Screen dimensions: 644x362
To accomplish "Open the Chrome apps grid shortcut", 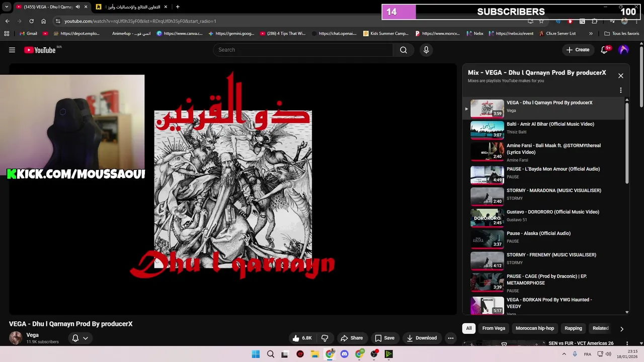I will click(7, 34).
